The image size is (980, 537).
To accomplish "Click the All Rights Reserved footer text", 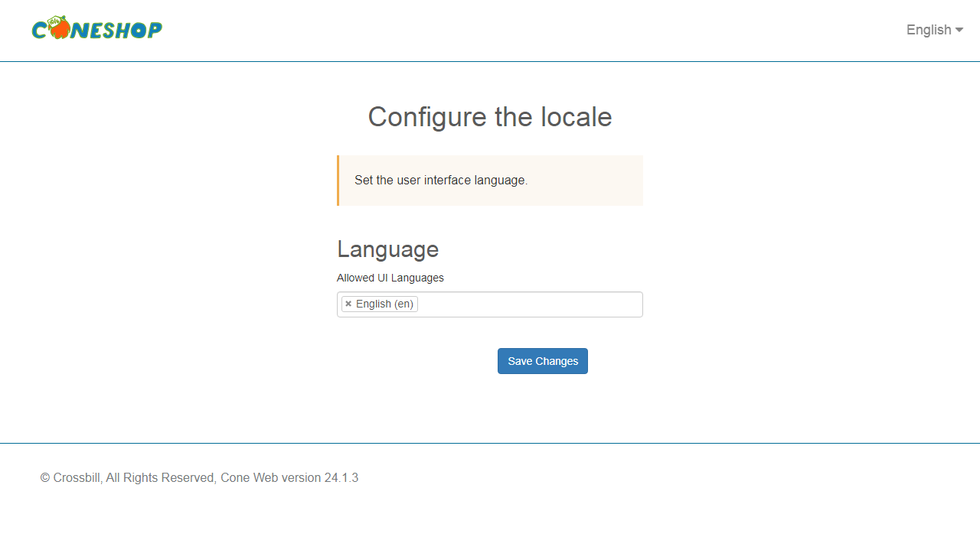I will tap(162, 477).
